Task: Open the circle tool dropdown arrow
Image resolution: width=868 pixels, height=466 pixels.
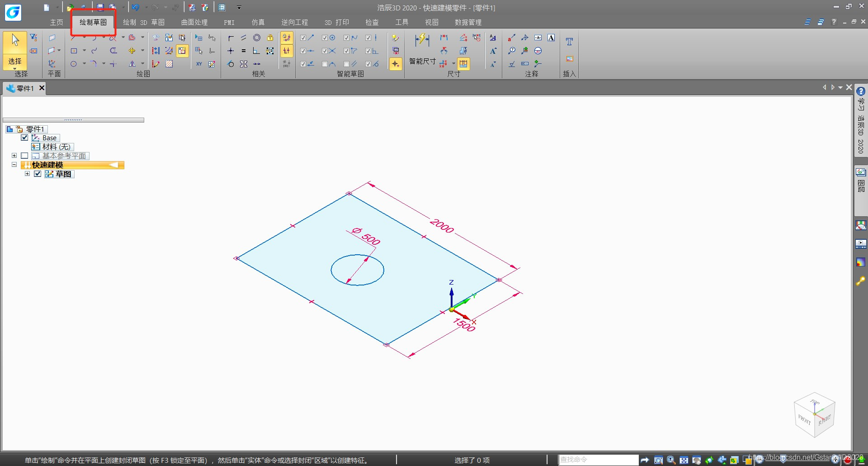Action: tap(84, 64)
